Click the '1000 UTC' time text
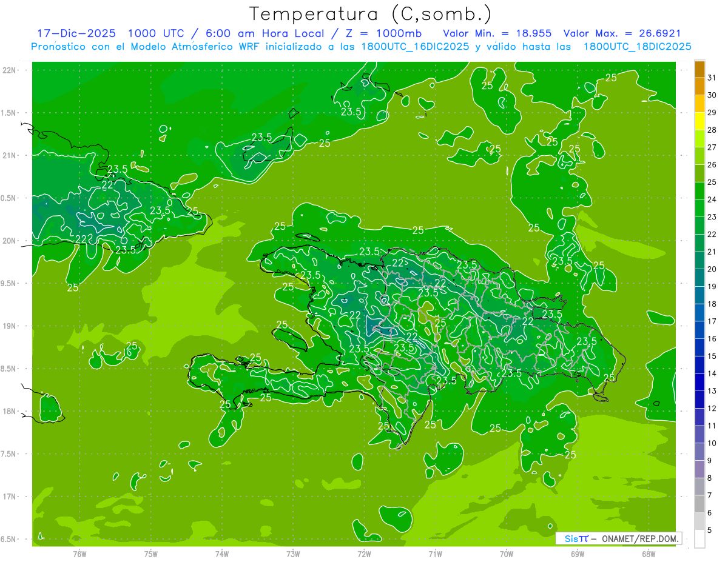The image size is (728, 562). click(157, 33)
